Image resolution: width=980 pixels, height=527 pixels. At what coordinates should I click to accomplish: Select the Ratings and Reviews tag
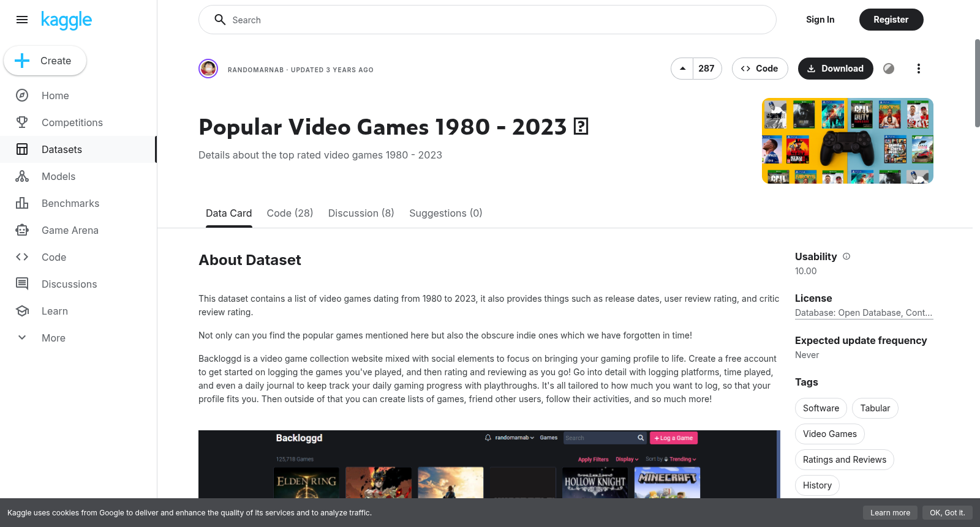(x=844, y=460)
